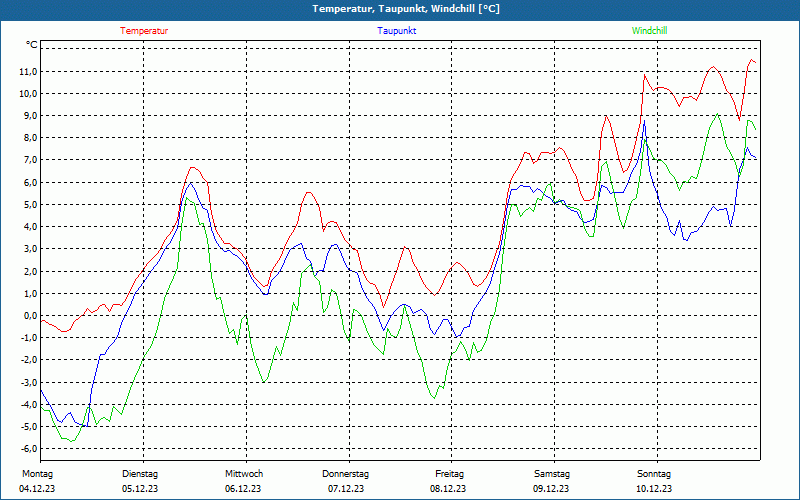Click the '09.12.23' date label
Image resolution: width=800 pixels, height=500 pixels.
[551, 489]
